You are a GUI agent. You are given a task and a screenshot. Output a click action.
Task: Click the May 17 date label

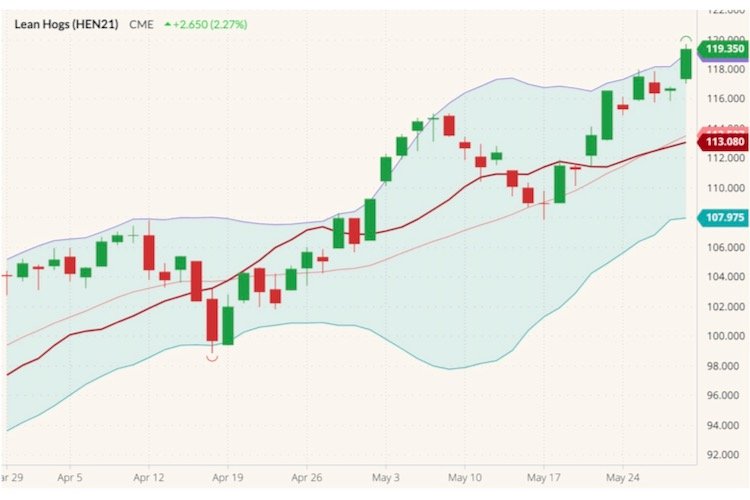tap(542, 478)
